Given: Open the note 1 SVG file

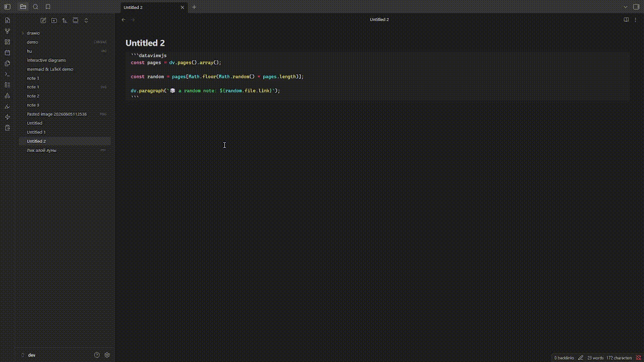Looking at the screenshot, I should (65, 87).
